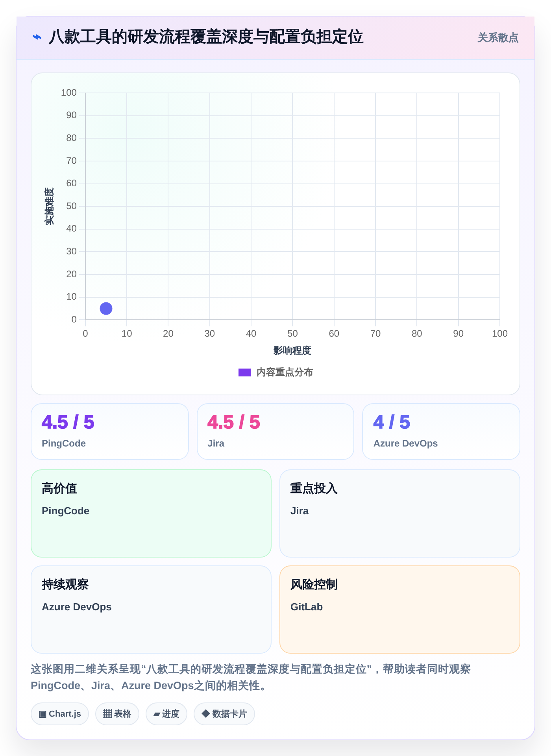This screenshot has width=551, height=756.
Task: Click the 实施难度 y-axis title
Action: click(49, 206)
